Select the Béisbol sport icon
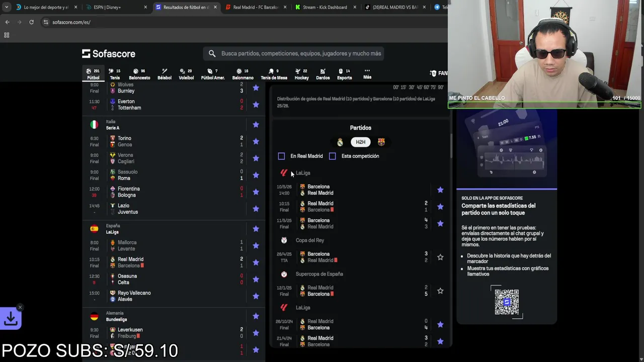Viewport: 644px width, 362px height. pyautogui.click(x=165, y=74)
